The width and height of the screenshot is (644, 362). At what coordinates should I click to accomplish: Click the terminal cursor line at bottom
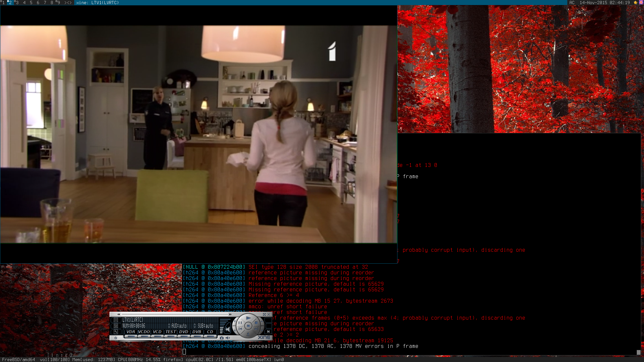tap(184, 352)
